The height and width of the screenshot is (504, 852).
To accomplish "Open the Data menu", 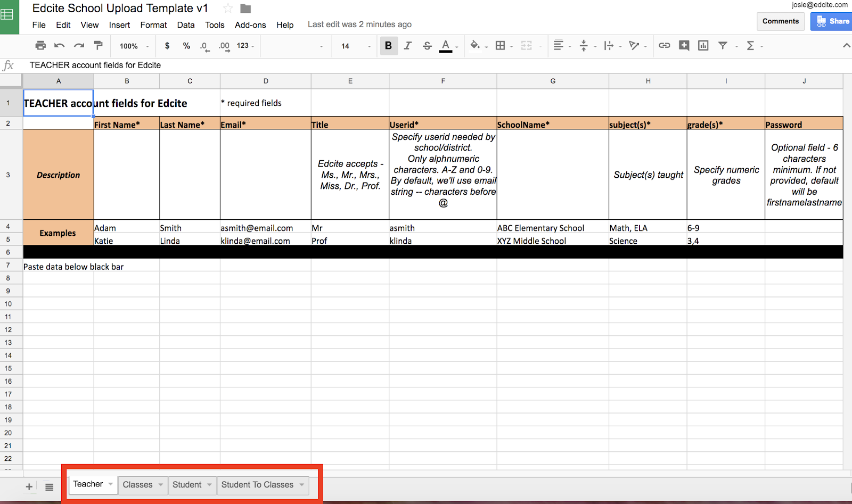I will click(186, 25).
